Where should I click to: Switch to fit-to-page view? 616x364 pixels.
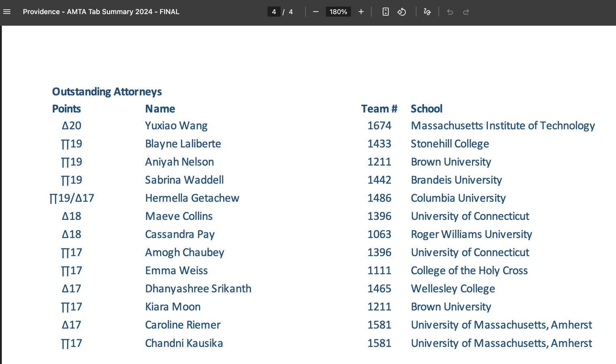[x=385, y=12]
